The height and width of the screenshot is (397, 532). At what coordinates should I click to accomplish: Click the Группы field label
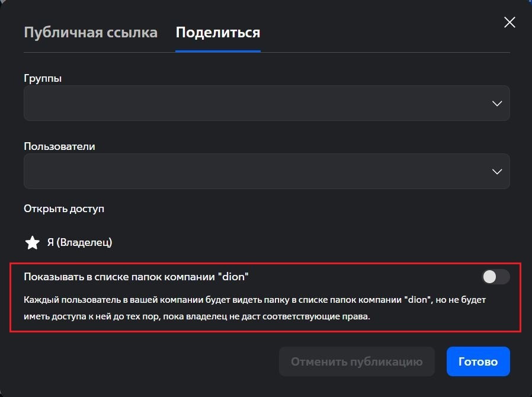[43, 78]
